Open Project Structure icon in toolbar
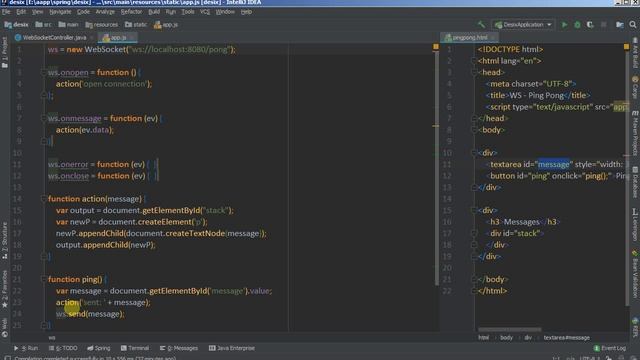Image resolution: width=640 pixels, height=360 pixels. point(620,25)
